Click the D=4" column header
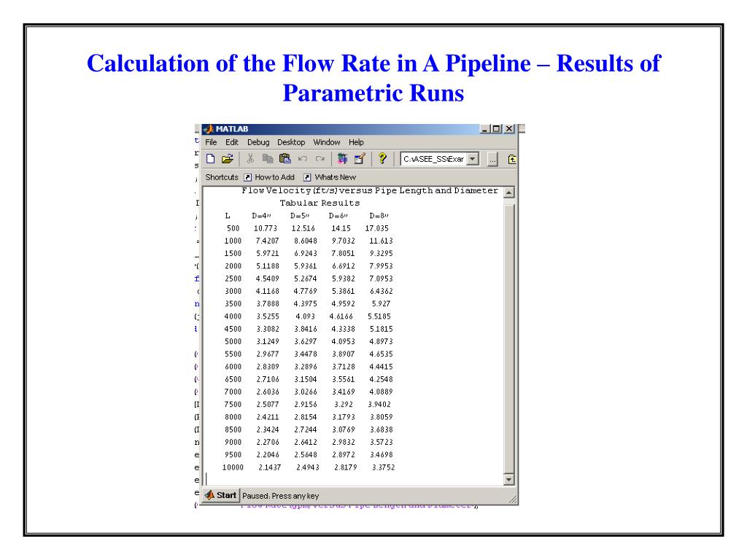Screen dimensions: 747x560 [261, 216]
